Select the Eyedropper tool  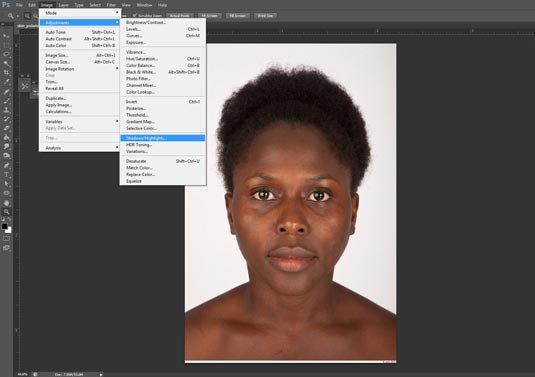click(x=6, y=82)
